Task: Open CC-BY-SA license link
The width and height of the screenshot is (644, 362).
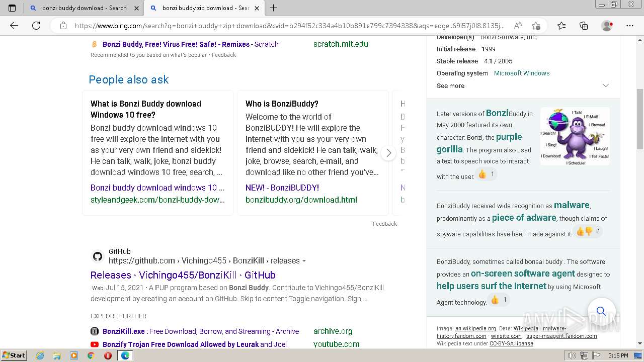Action: (x=511, y=343)
